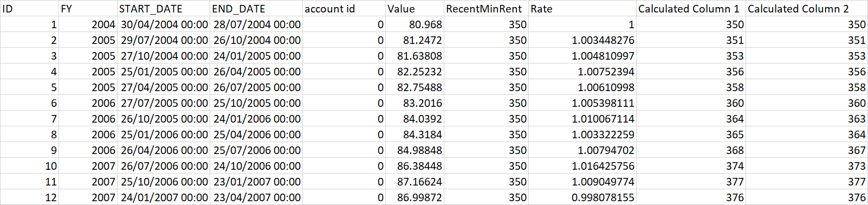Select start date 27/10/2004 00:00
The width and height of the screenshot is (868, 205).
point(163,56)
